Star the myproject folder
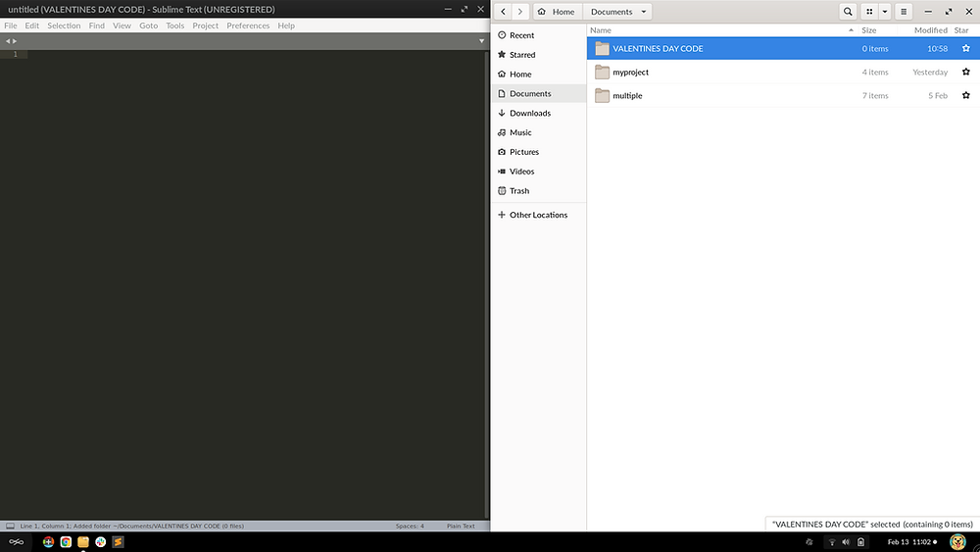980x552 pixels. tap(965, 72)
